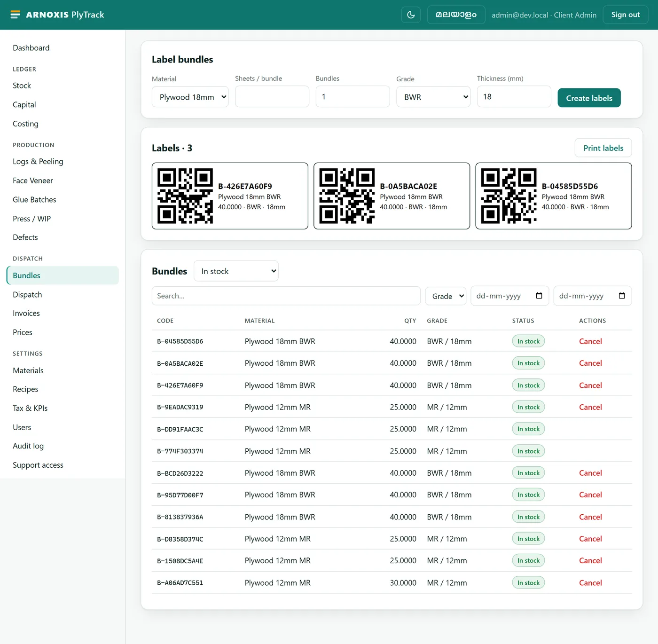Click bundle code B-774F303374
The width and height of the screenshot is (658, 644).
click(x=180, y=451)
